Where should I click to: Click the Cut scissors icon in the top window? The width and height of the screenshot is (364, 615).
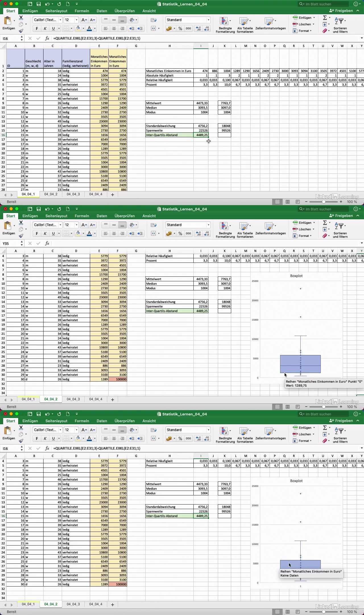[21, 18]
